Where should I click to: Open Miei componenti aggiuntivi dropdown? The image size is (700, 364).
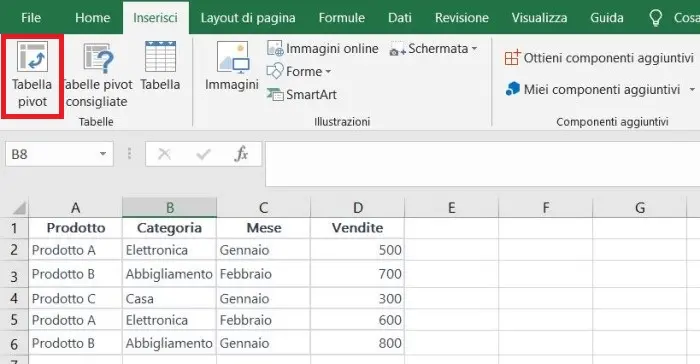[x=692, y=89]
